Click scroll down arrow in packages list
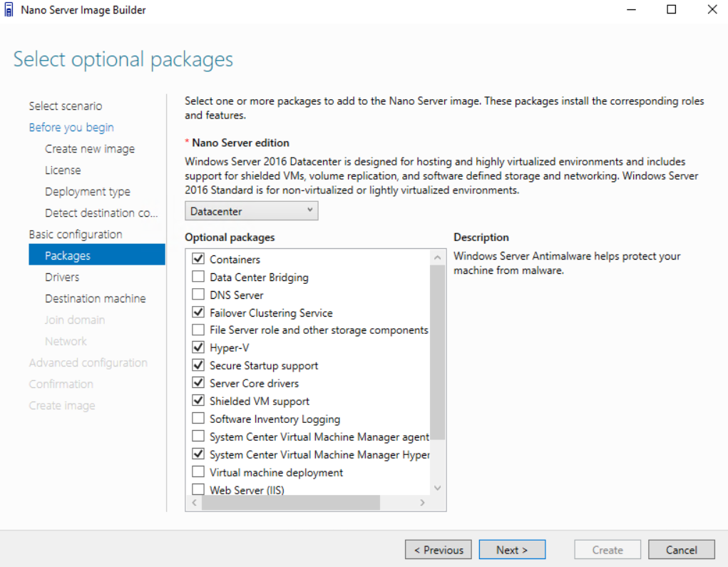Screen dimensions: 728x567 tap(437, 488)
